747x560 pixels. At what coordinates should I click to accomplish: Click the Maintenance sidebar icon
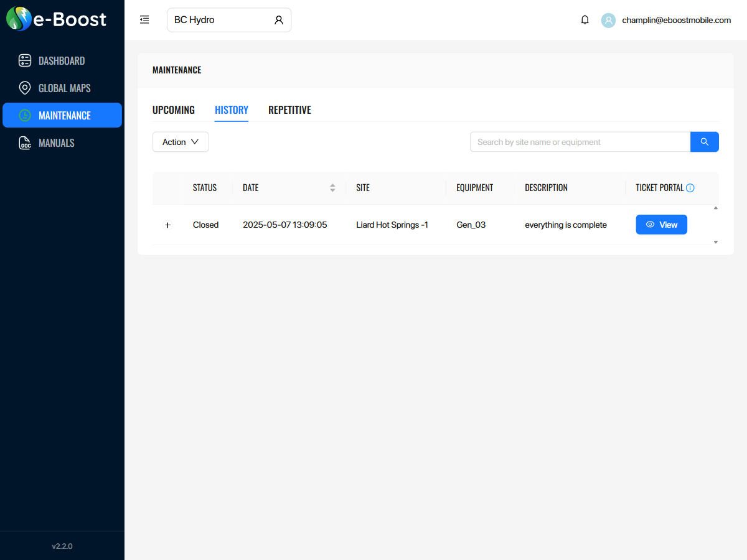coord(25,115)
